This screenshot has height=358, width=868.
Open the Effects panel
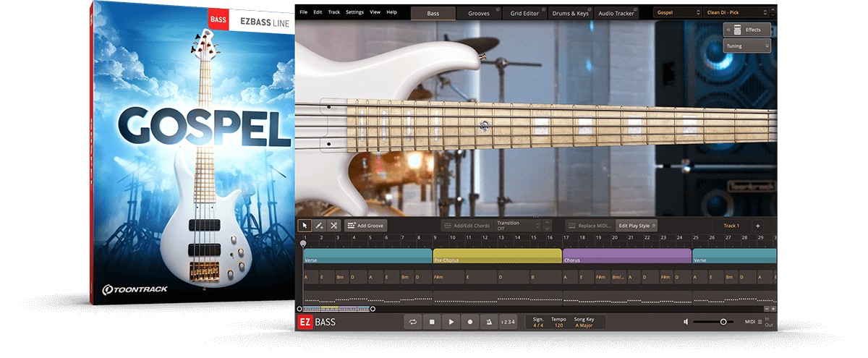747,30
